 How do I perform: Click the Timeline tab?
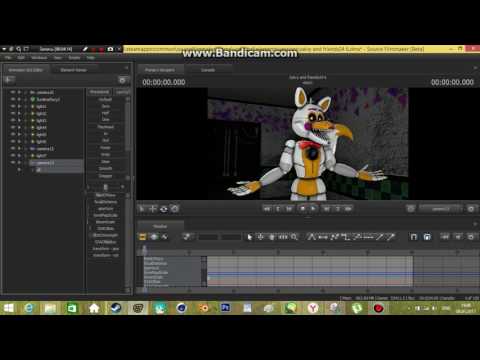point(160,226)
